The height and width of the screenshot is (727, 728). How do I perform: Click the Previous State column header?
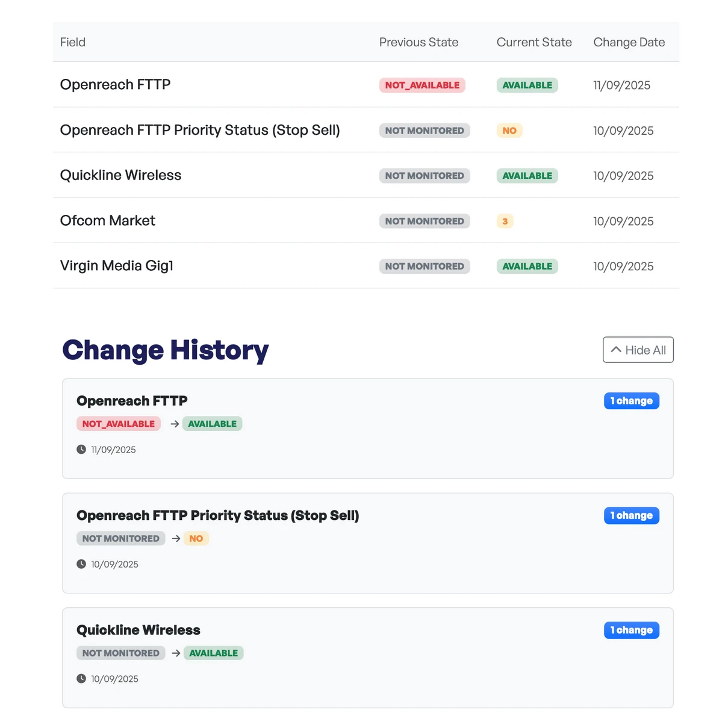coord(418,42)
